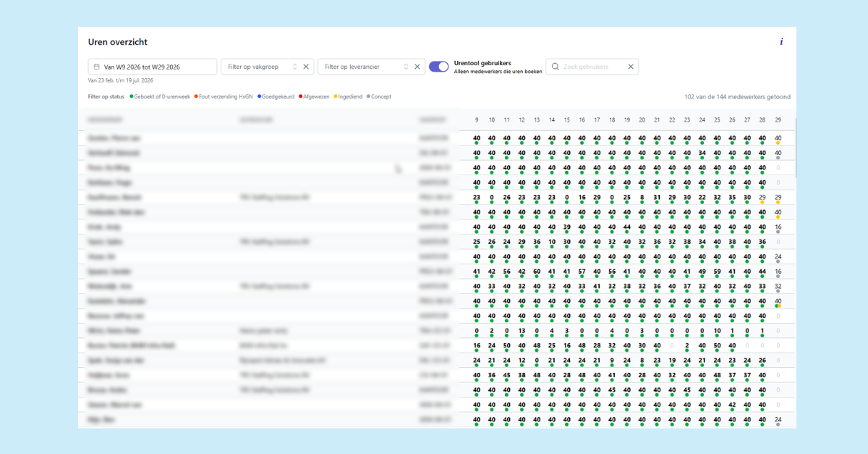The height and width of the screenshot is (454, 868).
Task: Click the value 45 in week 23 column
Action: coord(687,390)
